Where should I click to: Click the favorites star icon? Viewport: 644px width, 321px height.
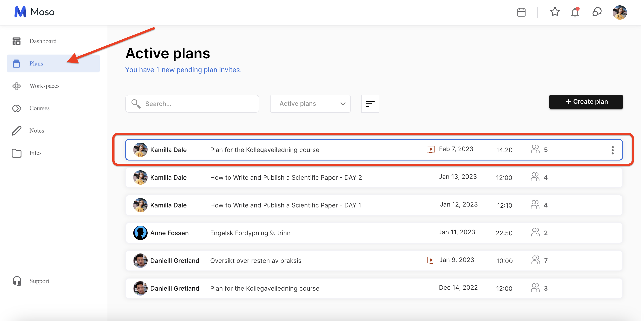point(555,12)
